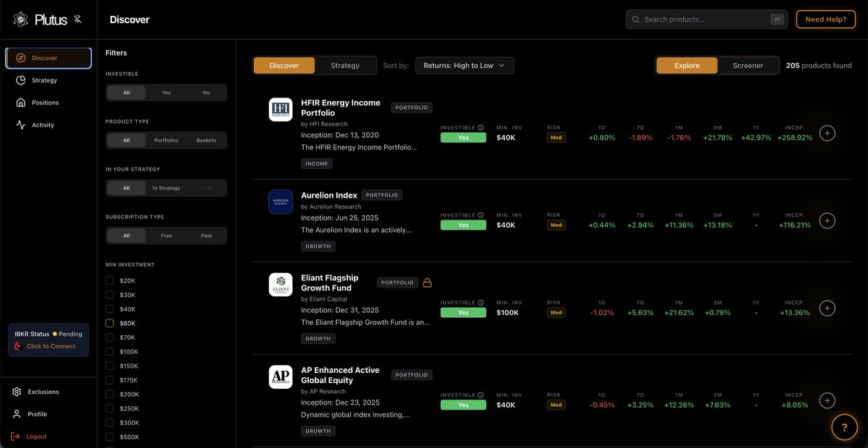This screenshot has width=868, height=448.
Task: Filter product type by Baskets
Action: point(206,140)
